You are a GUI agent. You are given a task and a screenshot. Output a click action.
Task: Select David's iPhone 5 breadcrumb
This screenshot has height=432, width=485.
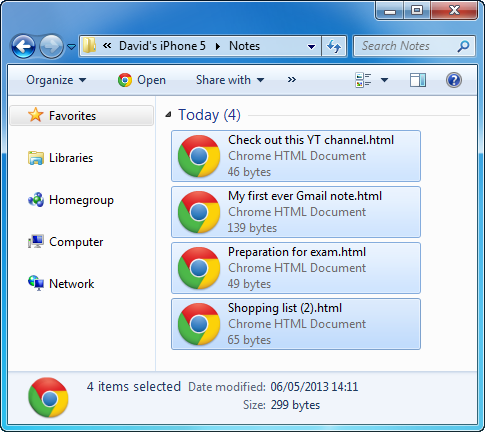click(162, 46)
